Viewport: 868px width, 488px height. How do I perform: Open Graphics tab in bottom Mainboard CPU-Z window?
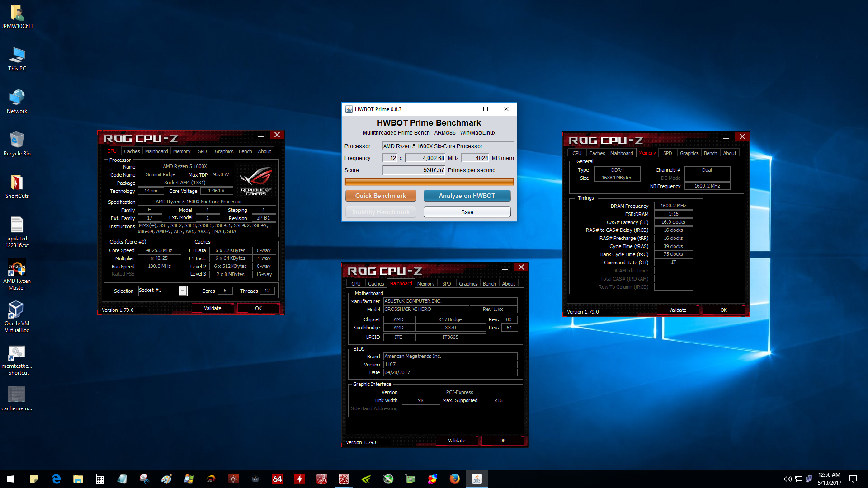pos(468,284)
